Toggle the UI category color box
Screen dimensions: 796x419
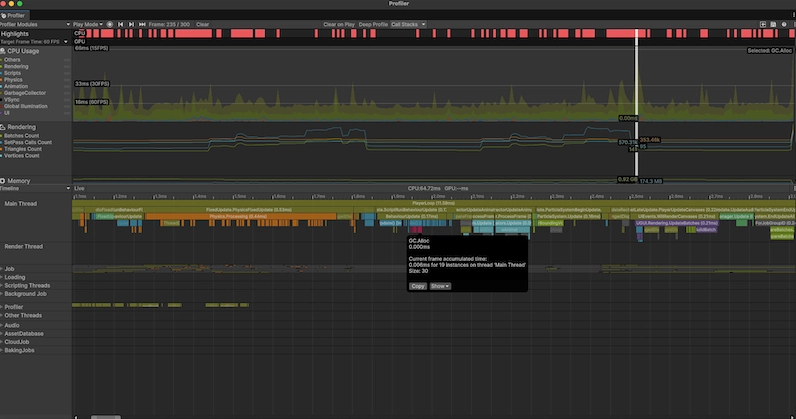[2, 113]
